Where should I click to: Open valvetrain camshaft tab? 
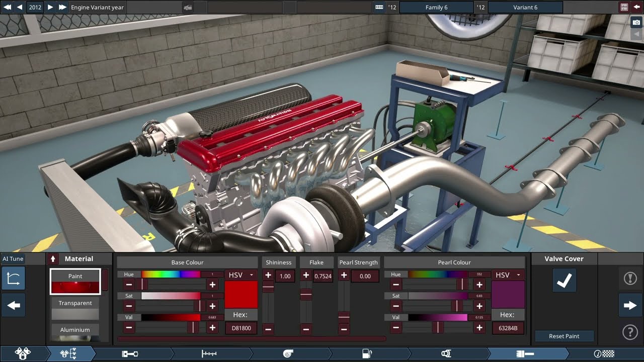click(209, 354)
